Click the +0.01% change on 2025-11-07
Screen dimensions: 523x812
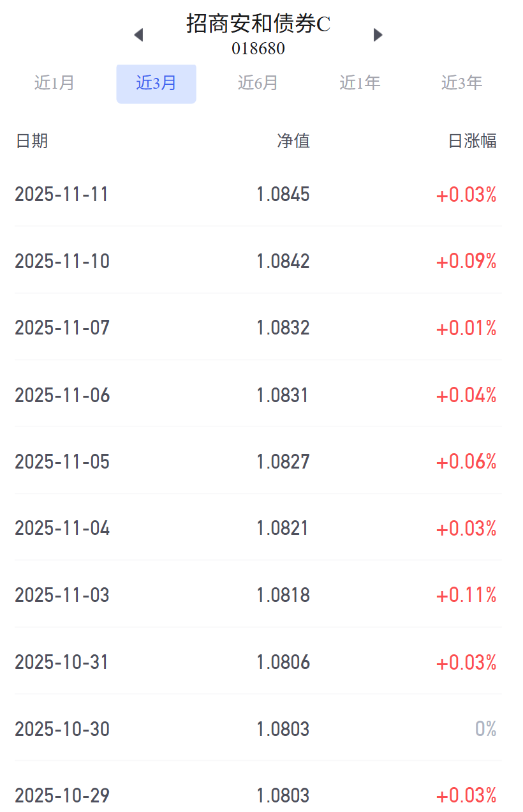coord(466,328)
